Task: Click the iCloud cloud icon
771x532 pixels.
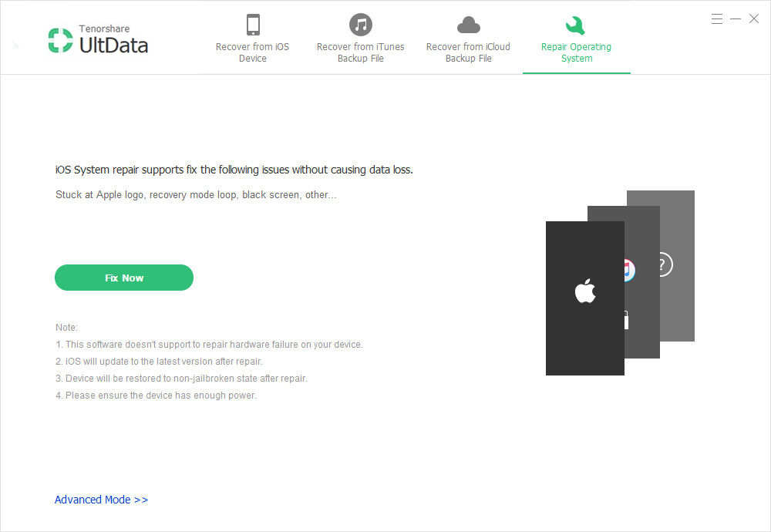Action: [468, 25]
